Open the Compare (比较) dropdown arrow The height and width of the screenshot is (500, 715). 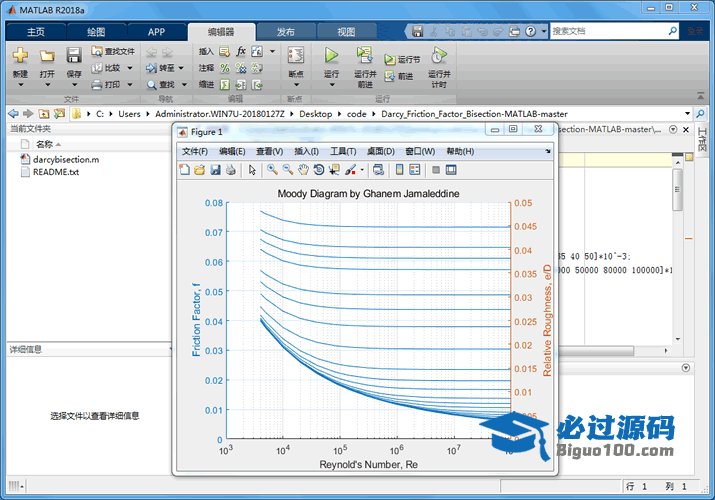[x=130, y=68]
